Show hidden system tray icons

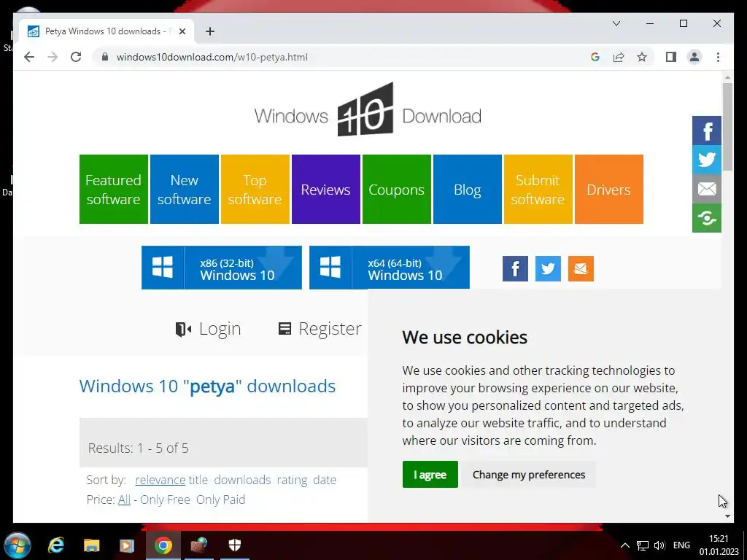[x=625, y=545]
